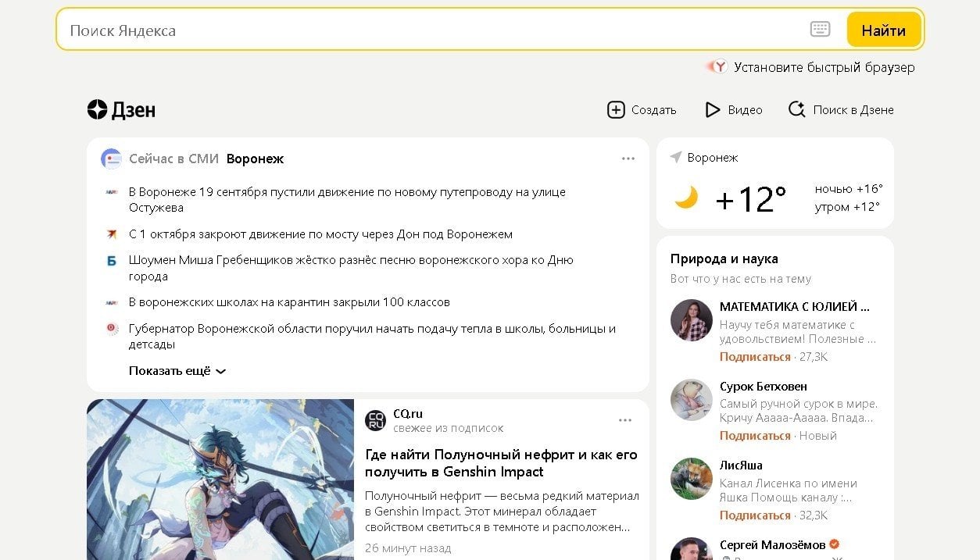
Task: Click свежее из подписок label
Action: (449, 428)
